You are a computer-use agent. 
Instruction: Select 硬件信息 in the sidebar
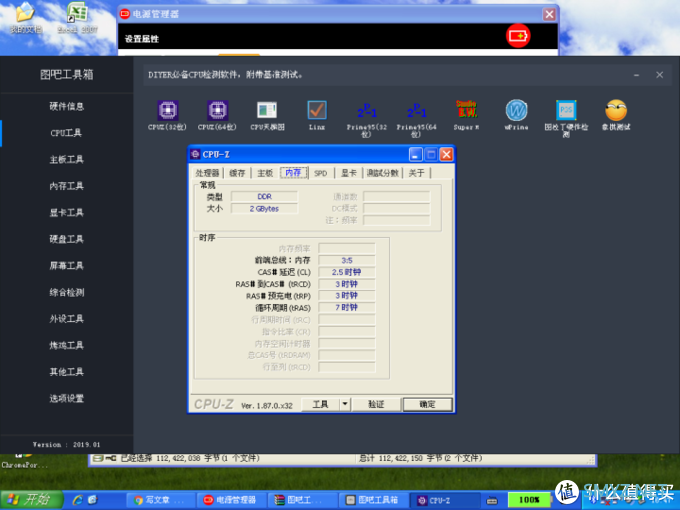pos(66,106)
